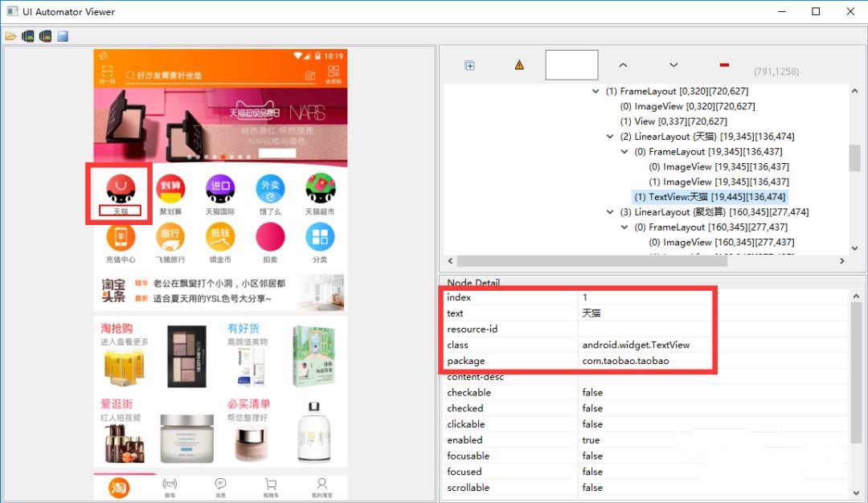Select the android.widget.TextView class value
The image size is (868, 503).
(x=636, y=345)
